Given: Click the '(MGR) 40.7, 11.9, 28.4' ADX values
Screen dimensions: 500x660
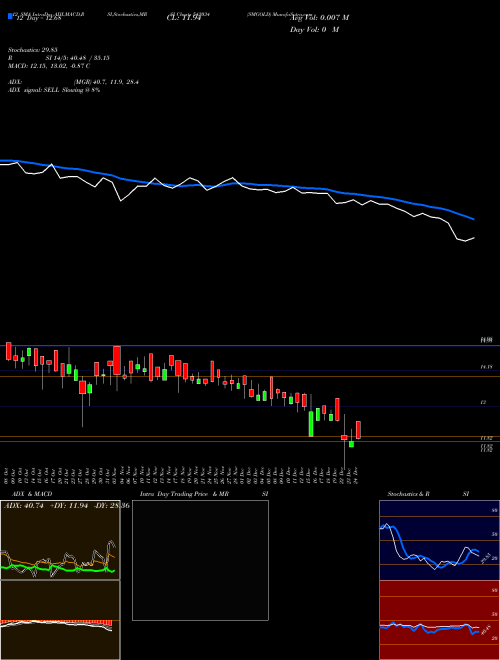Looking at the screenshot, I should (106, 82).
